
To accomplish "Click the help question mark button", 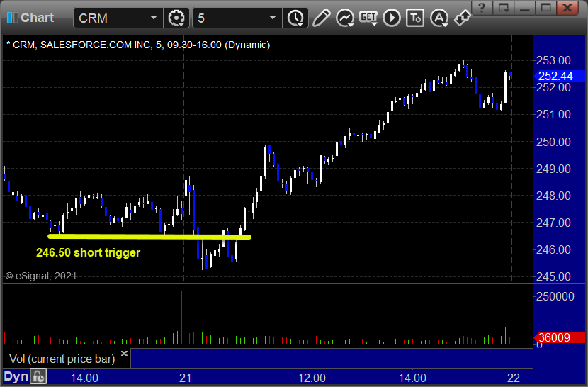I will tap(482, 7).
